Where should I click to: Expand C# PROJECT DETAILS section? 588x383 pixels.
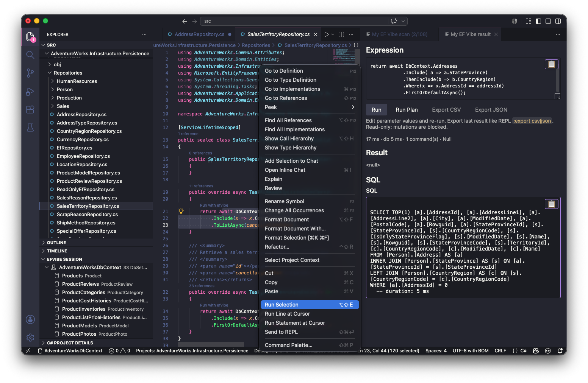coord(96,343)
